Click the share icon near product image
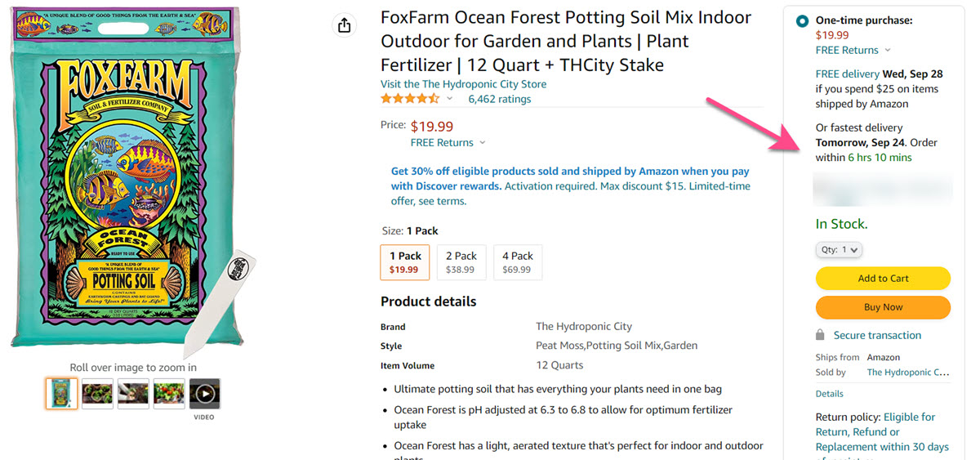This screenshot has height=460, width=980. tap(344, 25)
